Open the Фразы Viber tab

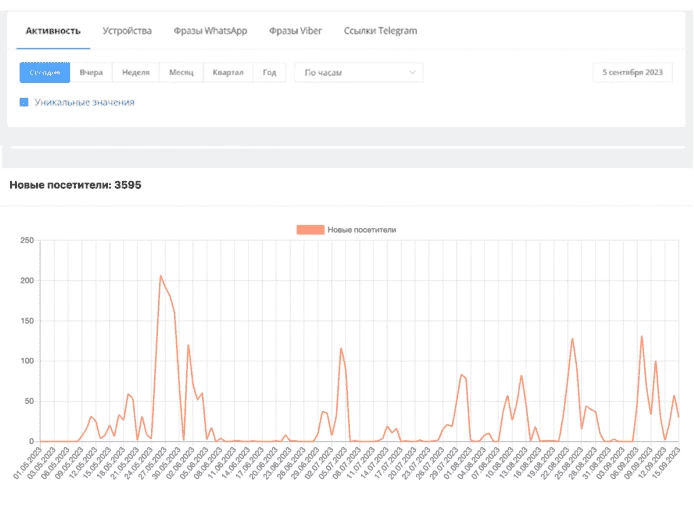coord(295,31)
